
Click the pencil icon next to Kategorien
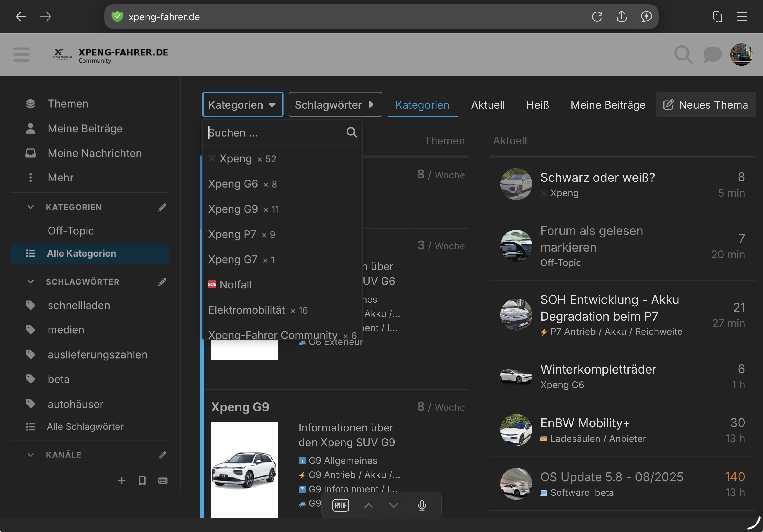[162, 208]
